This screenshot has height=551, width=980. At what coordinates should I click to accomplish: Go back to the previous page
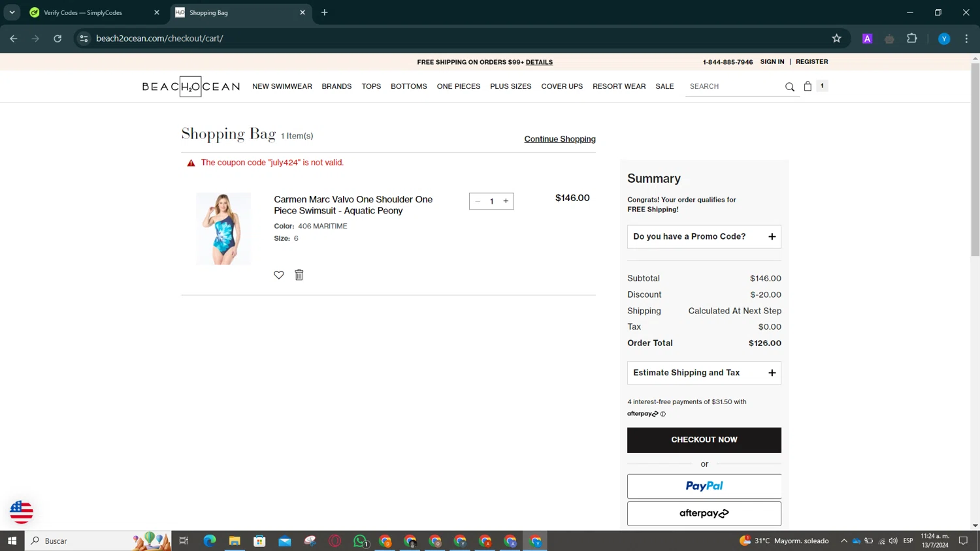tap(14, 39)
